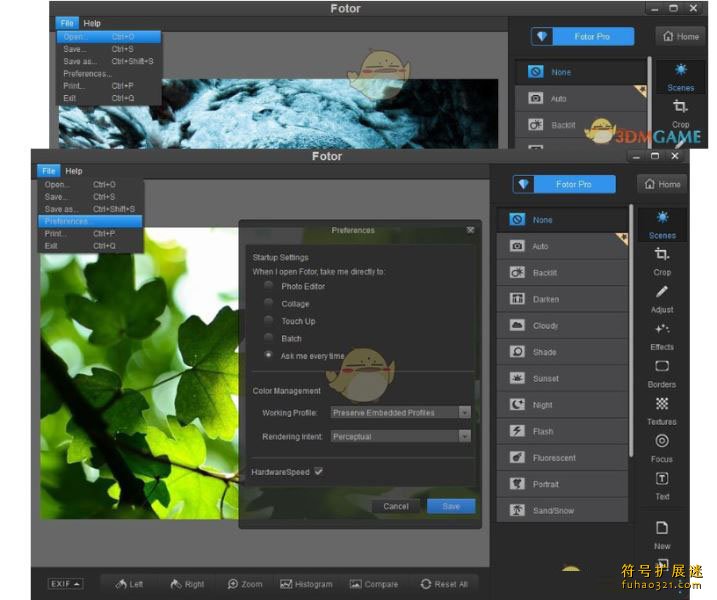Choose the Darken scene
Image resolution: width=717 pixels, height=600 pixels.
click(562, 299)
